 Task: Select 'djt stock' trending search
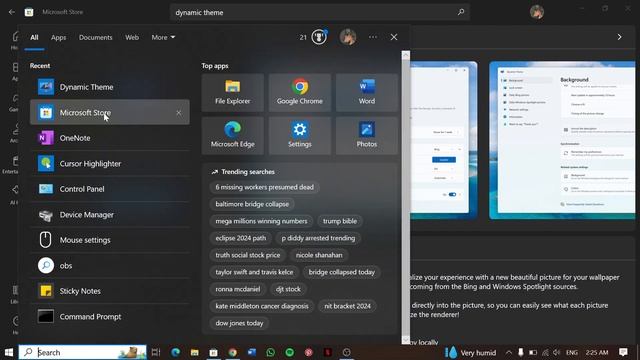click(288, 289)
